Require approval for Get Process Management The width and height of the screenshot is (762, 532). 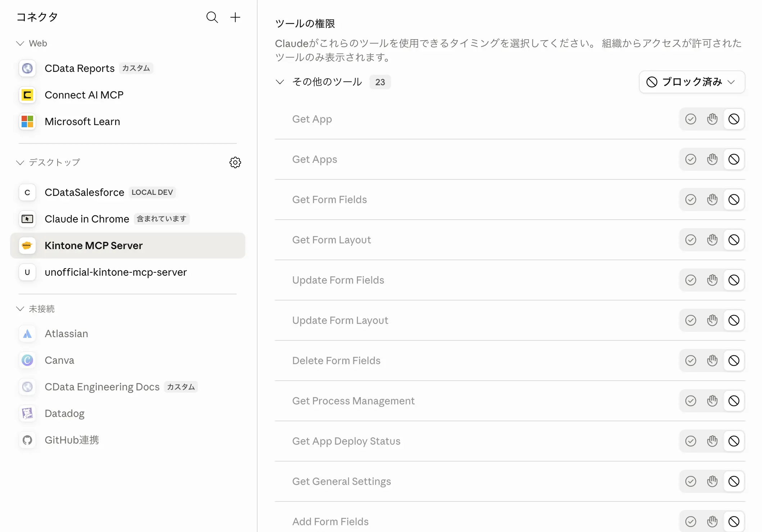712,401
